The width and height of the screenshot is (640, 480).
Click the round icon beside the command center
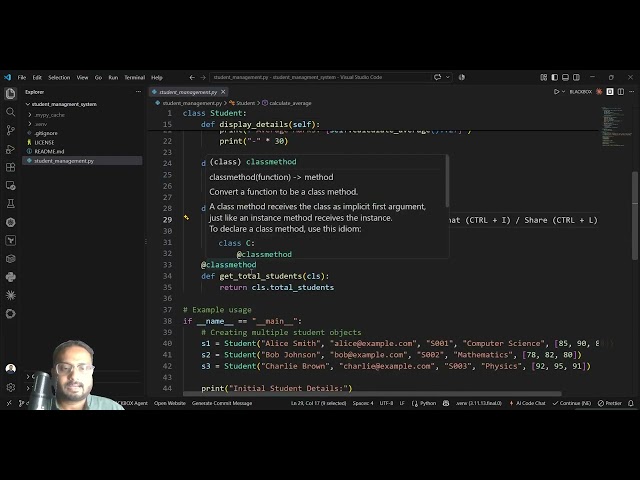[x=462, y=77]
